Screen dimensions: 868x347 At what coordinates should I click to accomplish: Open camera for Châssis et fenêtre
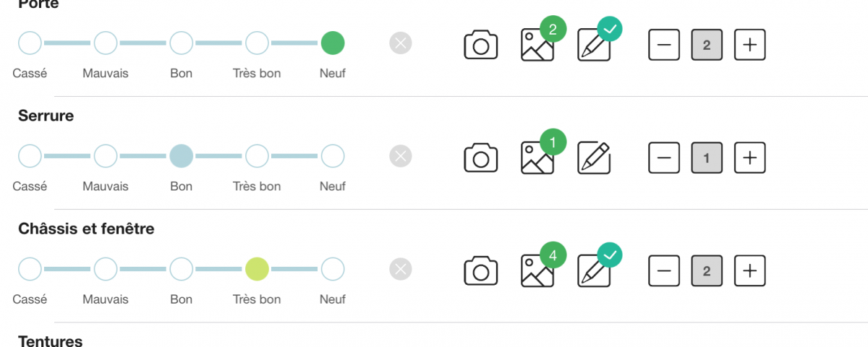pyautogui.click(x=481, y=270)
